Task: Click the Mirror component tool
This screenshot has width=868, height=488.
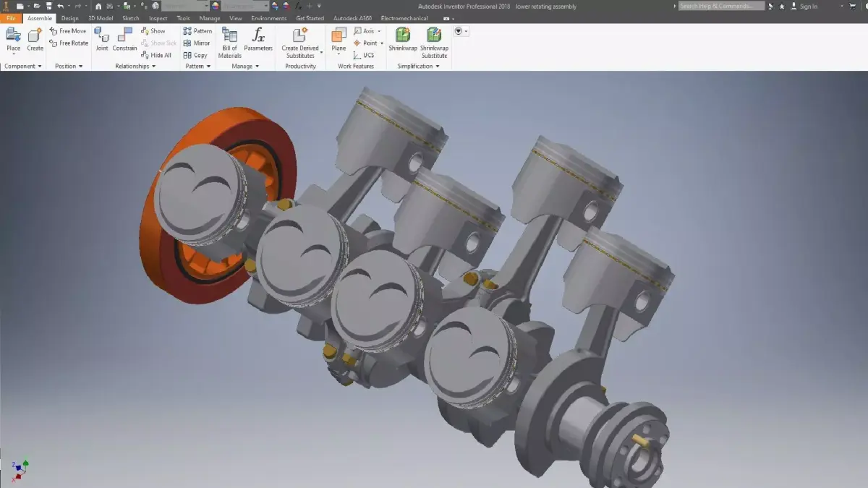Action: pos(197,43)
